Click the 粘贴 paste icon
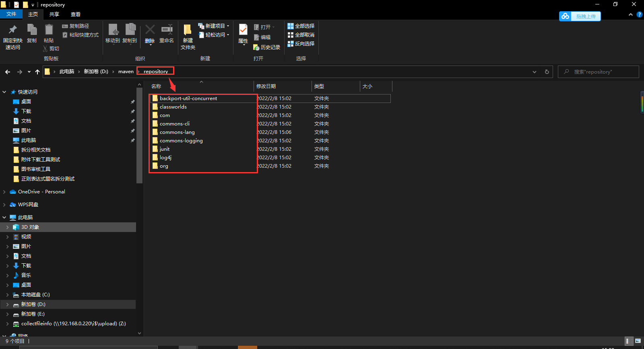Screen dimensions: 644x349 [49, 30]
